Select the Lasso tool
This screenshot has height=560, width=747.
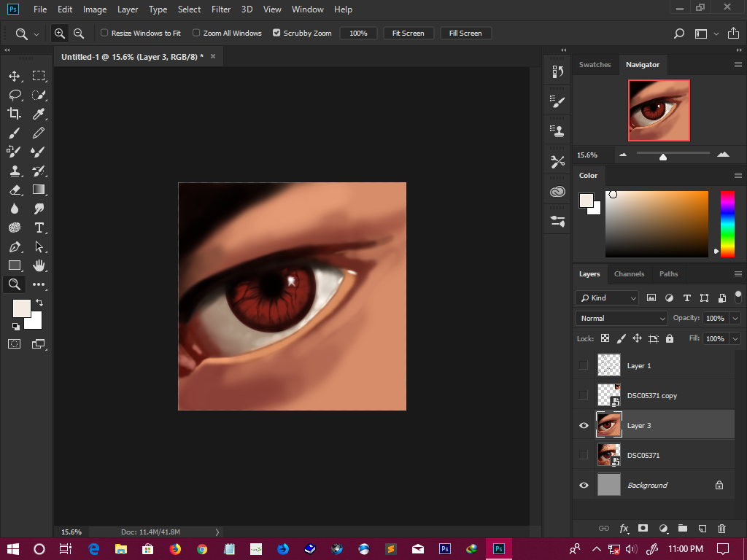point(15,95)
